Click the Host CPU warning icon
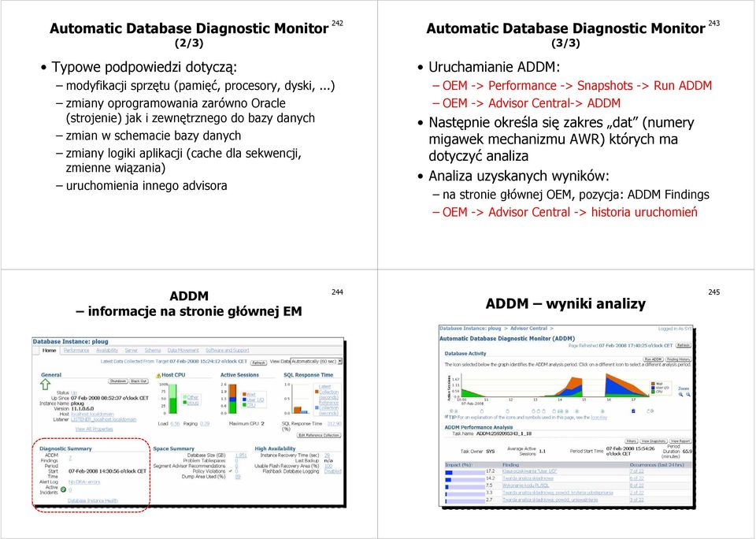Viewport: 756px width, 539px height. coord(158,375)
